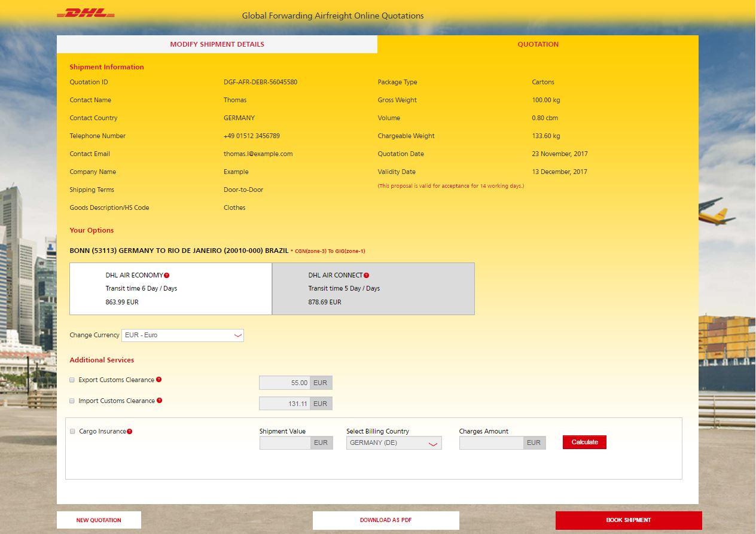The width and height of the screenshot is (756, 534).
Task: Click Quotation Date 23 November, 2017
Action: point(560,154)
